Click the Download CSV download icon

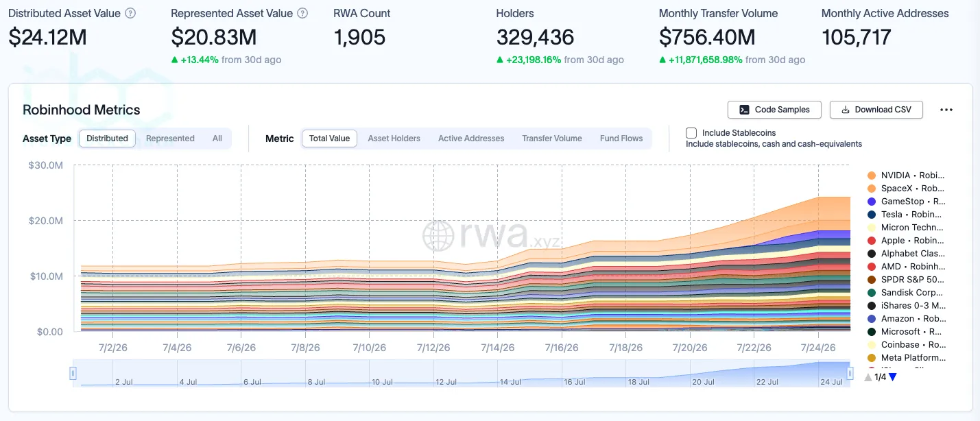tap(846, 110)
